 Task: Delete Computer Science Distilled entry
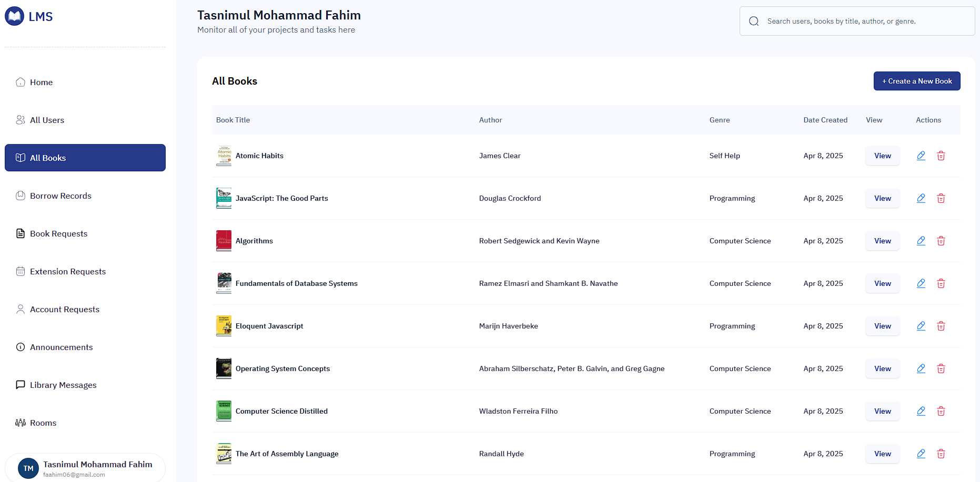(x=941, y=411)
